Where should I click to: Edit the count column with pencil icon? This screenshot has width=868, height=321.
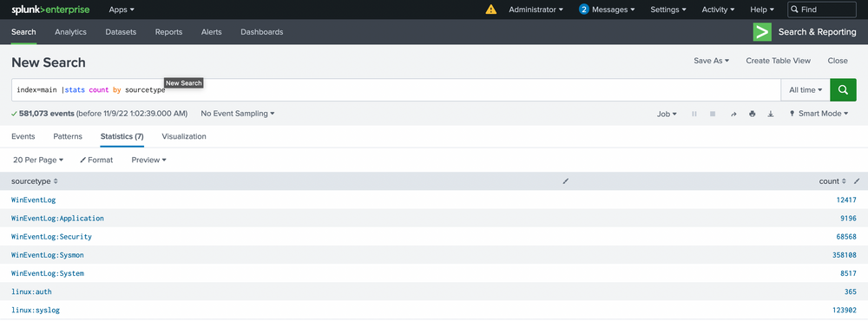[x=857, y=181]
